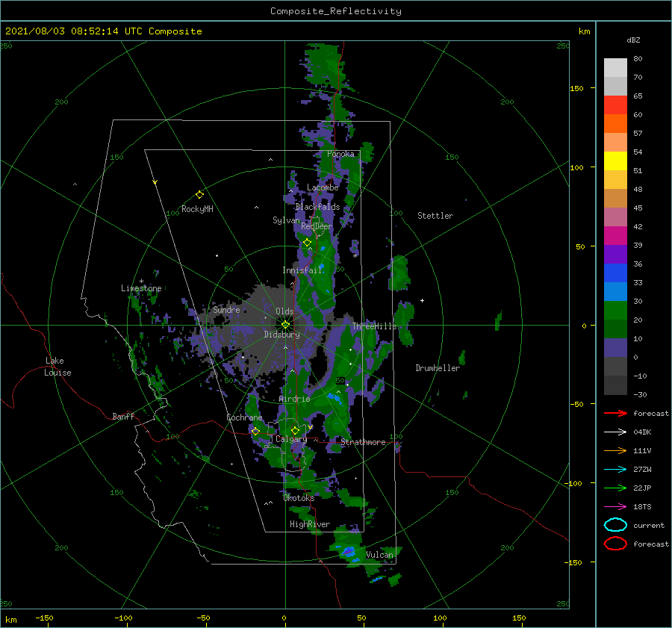Click the orange 111V arrow icon
The width and height of the screenshot is (672, 628).
(x=615, y=450)
